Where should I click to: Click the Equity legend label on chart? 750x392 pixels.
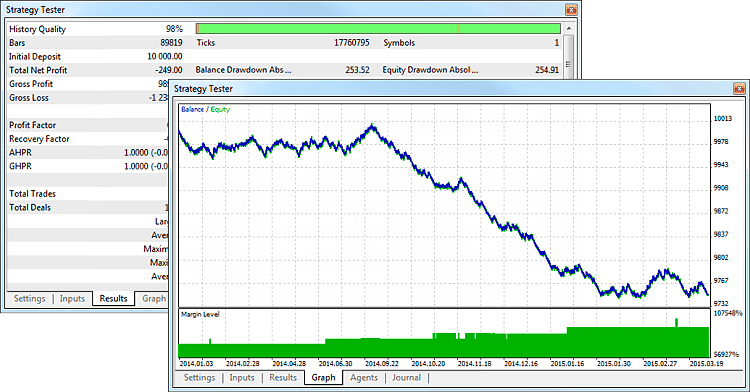click(x=221, y=109)
